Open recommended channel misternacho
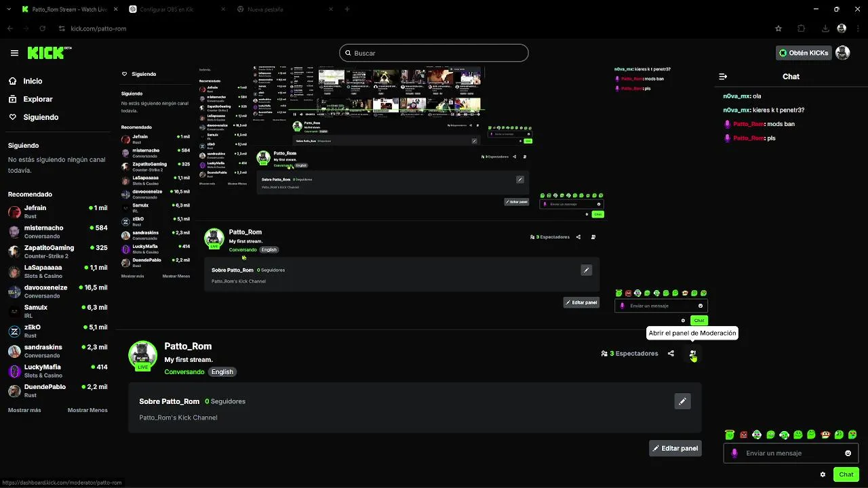This screenshot has height=488, width=868. 58,232
